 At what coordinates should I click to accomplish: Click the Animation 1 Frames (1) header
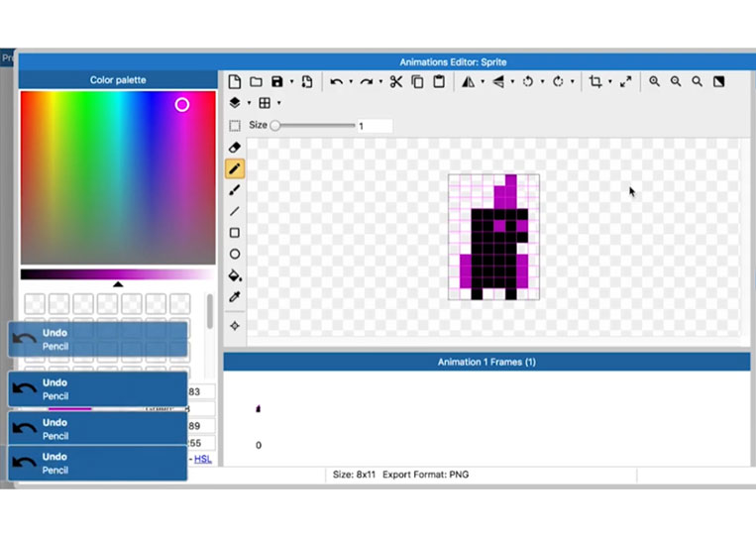486,362
